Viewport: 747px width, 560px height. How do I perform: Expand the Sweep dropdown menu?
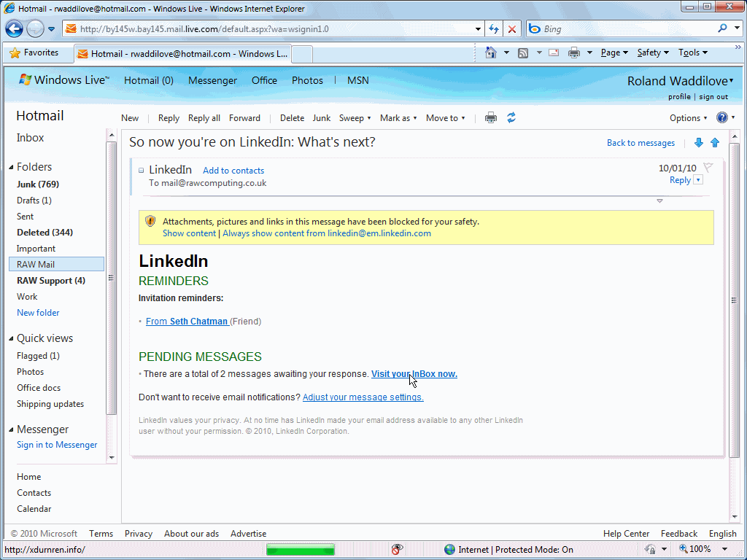point(355,118)
